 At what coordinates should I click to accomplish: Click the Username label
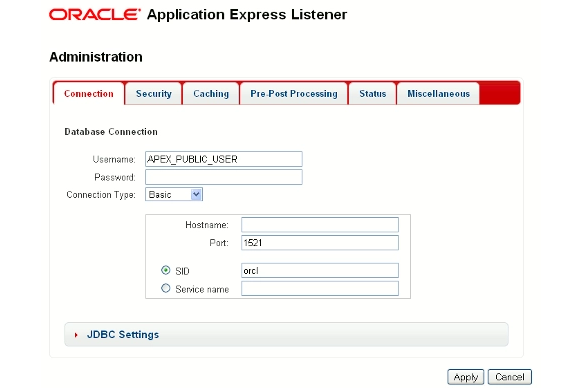[114, 159]
